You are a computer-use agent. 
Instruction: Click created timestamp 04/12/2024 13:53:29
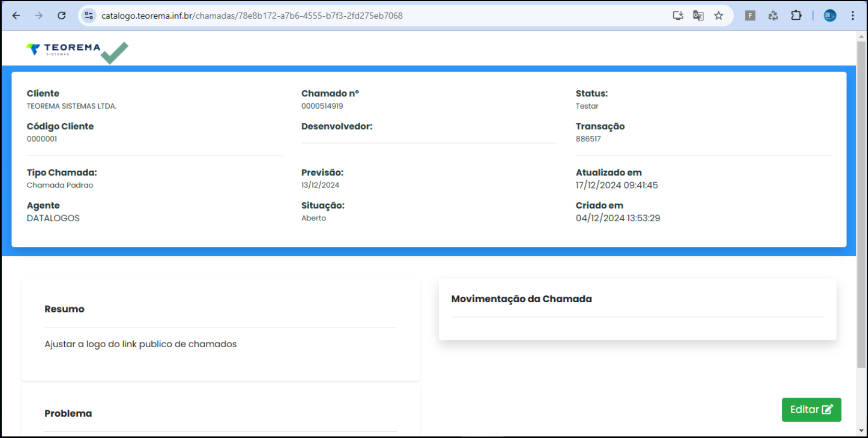tap(618, 218)
